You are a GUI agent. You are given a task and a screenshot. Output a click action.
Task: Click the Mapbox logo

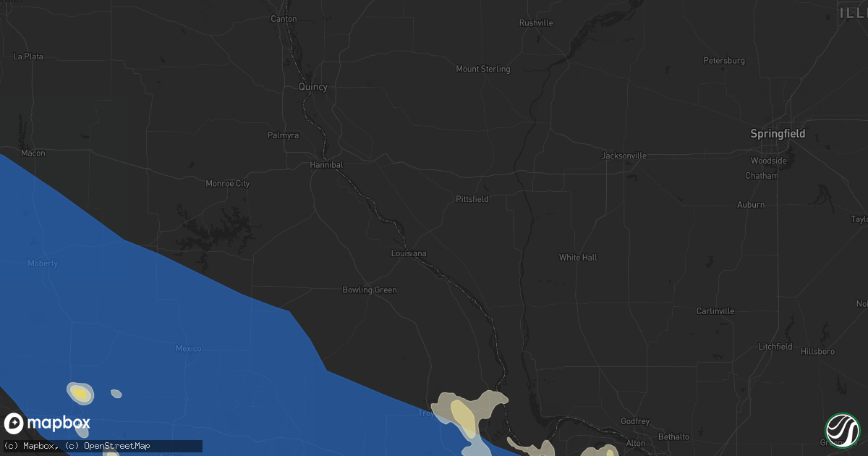(47, 423)
